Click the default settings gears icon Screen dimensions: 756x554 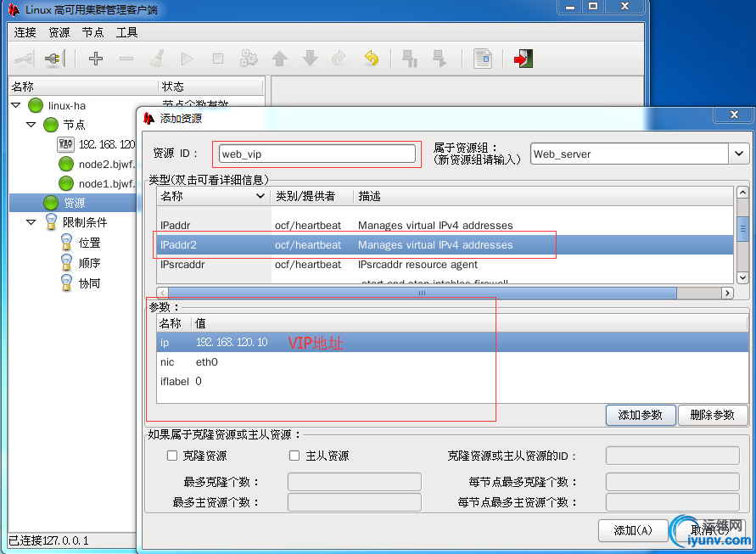coord(249,59)
